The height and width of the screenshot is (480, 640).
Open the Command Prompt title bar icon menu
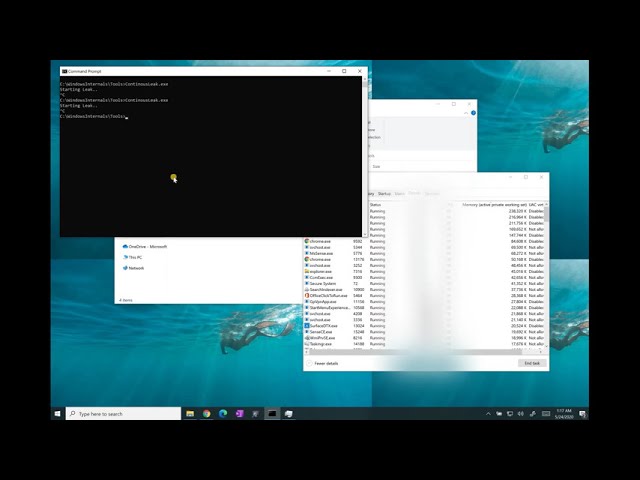(x=64, y=71)
